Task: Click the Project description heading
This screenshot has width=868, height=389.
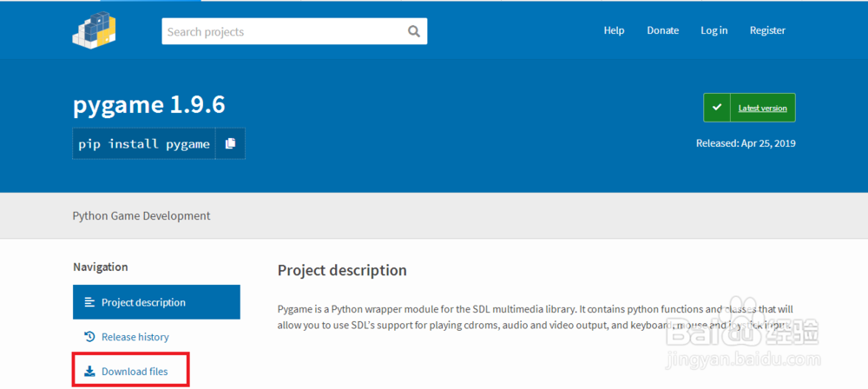Action: (x=342, y=270)
